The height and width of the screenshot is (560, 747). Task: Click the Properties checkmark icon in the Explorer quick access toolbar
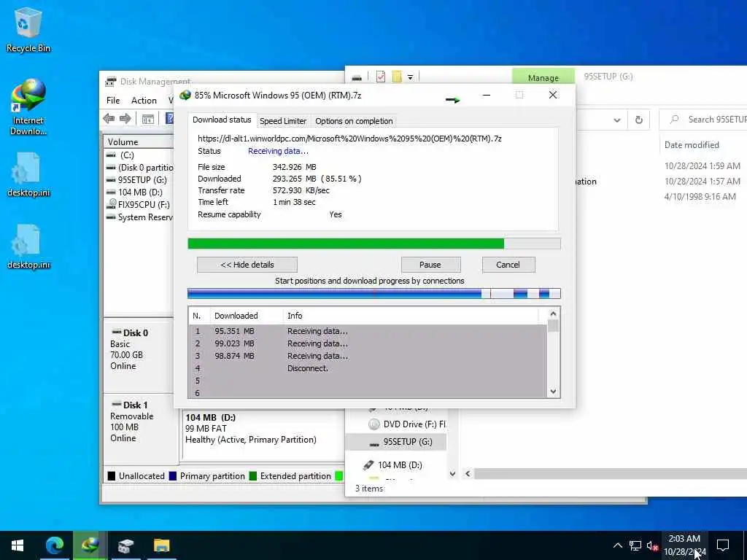381,77
